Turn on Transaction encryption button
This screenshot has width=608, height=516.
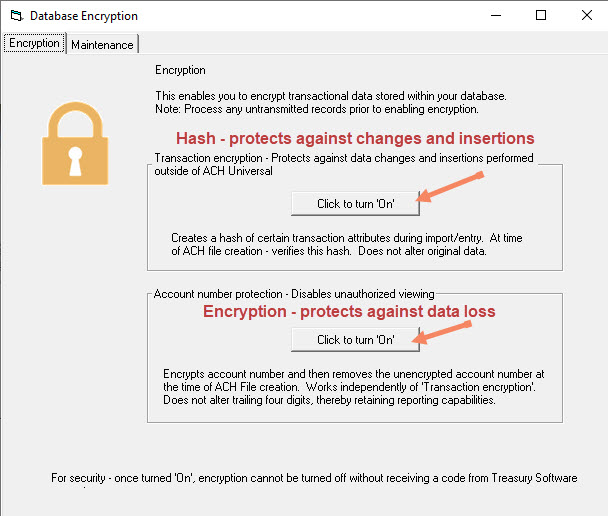click(355, 204)
